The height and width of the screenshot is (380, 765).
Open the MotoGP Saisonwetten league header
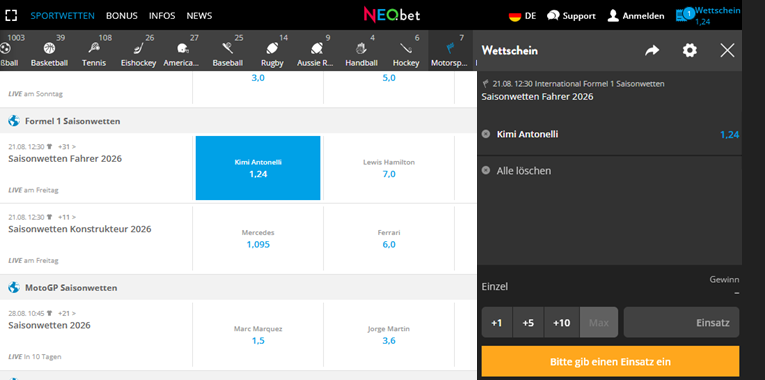coord(71,288)
